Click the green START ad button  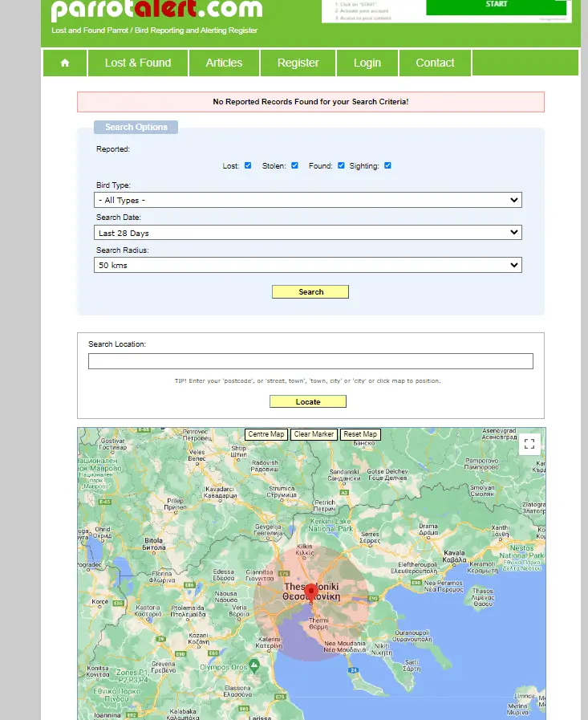(x=497, y=6)
